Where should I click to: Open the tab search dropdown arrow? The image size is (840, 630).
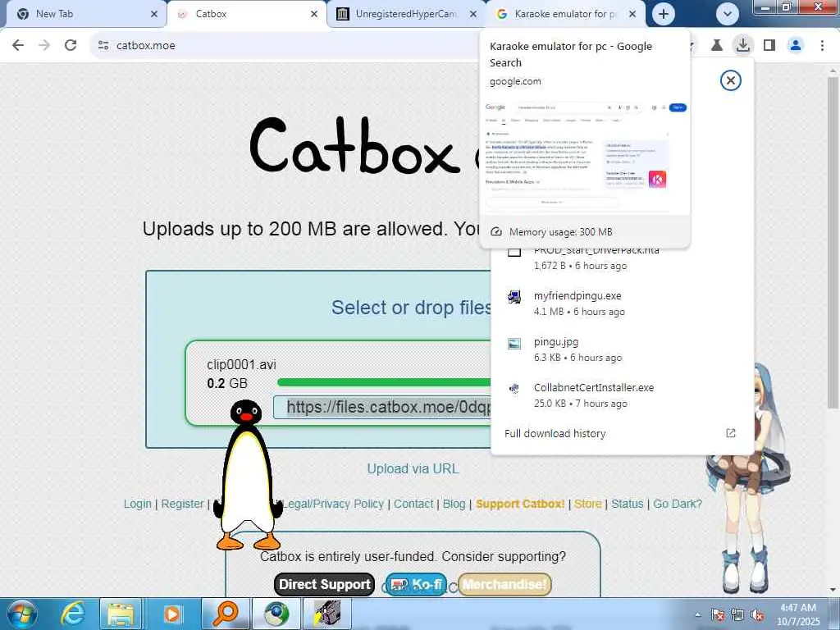(x=728, y=14)
